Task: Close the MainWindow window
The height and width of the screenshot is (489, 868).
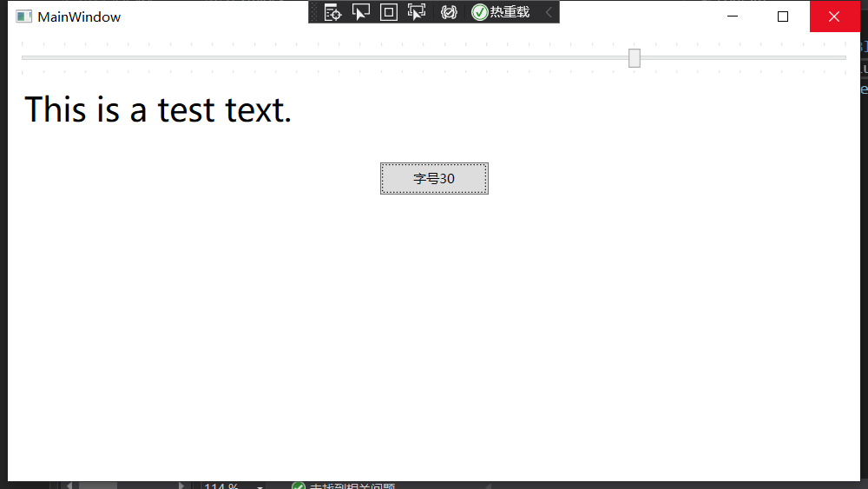Action: click(834, 16)
